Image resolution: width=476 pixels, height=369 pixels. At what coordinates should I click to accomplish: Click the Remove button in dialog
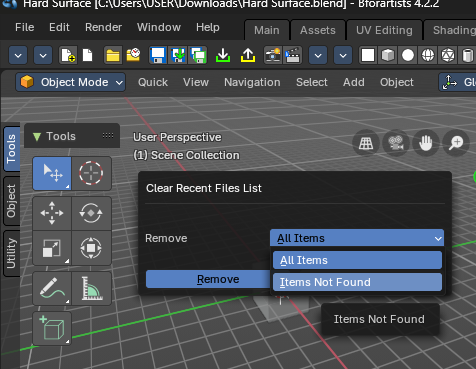pos(208,279)
